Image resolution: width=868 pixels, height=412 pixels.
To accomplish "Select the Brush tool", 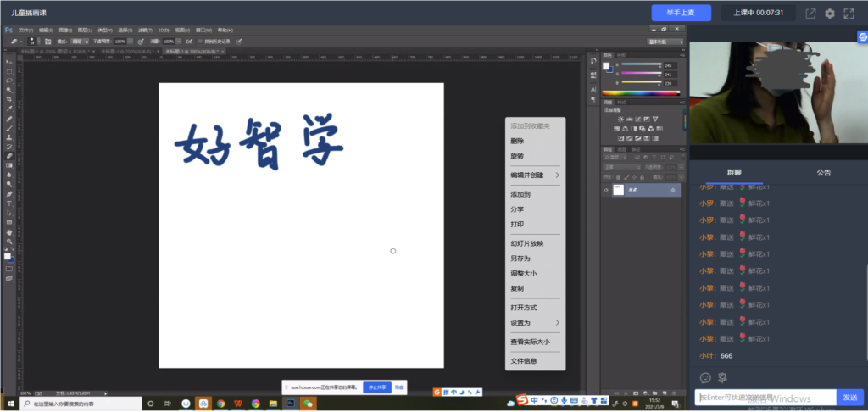I will point(9,128).
